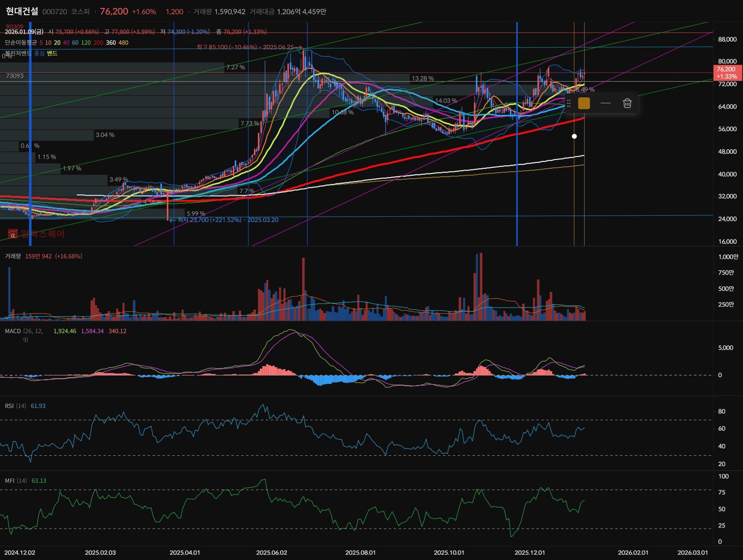Click the MACD indicator label

pyautogui.click(x=13, y=331)
